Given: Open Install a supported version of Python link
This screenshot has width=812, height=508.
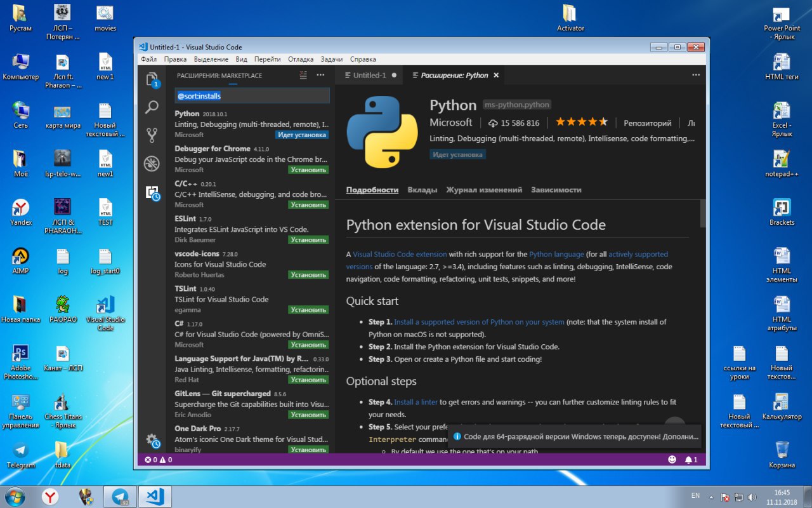Looking at the screenshot, I should pos(479,322).
